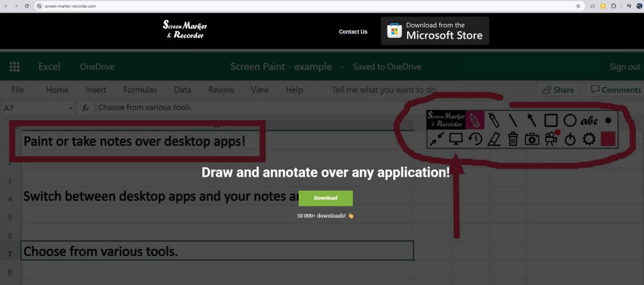This screenshot has width=644, height=285.
Task: Click the Screen Marker & Recorder header logo
Action: tap(185, 30)
